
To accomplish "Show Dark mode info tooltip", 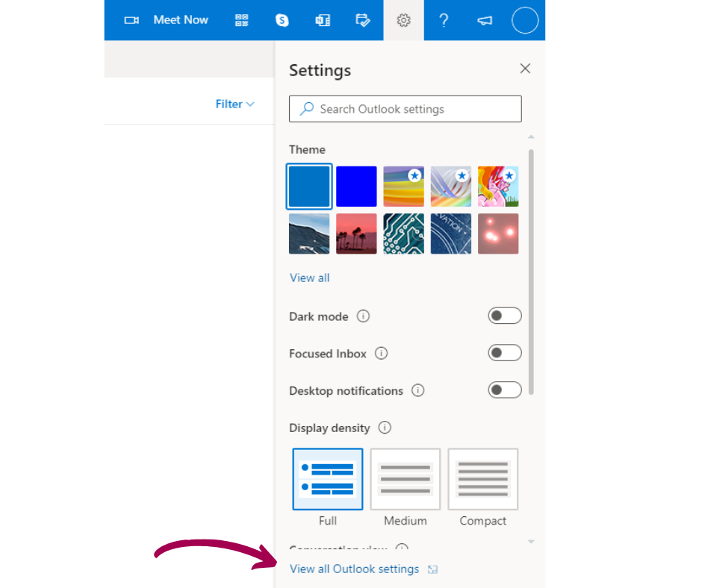I will (364, 316).
